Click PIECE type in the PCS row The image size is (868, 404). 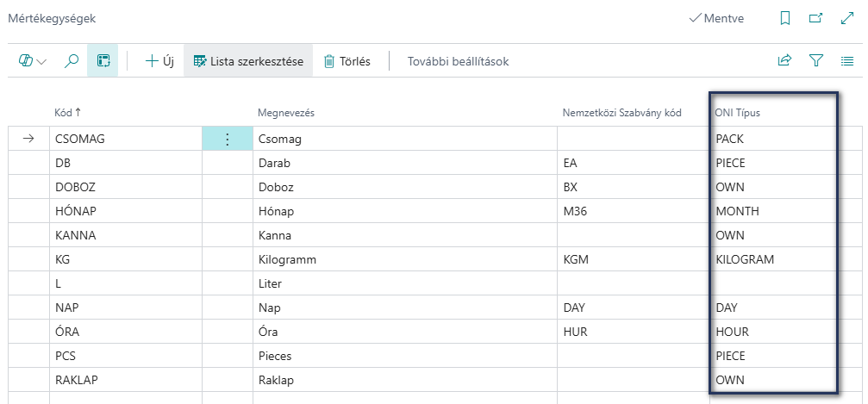(x=773, y=356)
